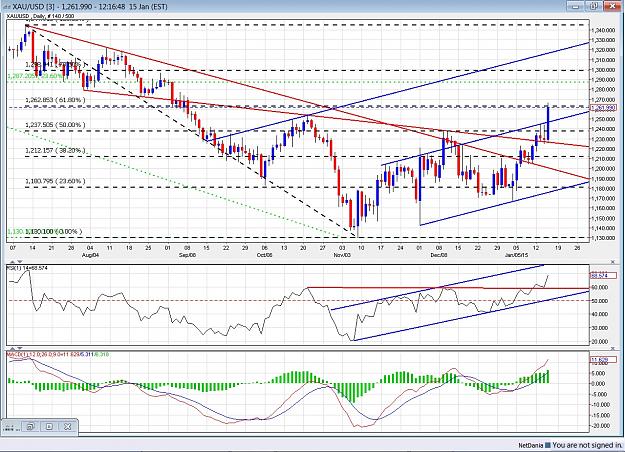Minimize the XAU/USD chart window
Image resolution: width=625 pixels, height=452 pixels.
(x=576, y=6)
